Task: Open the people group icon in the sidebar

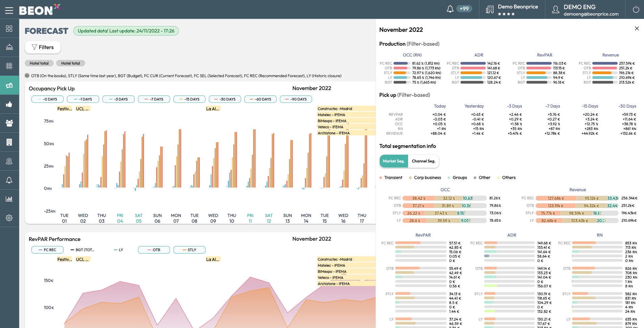Action: (9, 123)
